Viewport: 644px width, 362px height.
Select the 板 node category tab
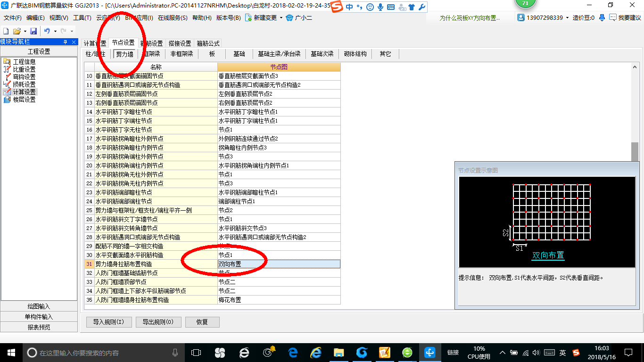pos(212,54)
